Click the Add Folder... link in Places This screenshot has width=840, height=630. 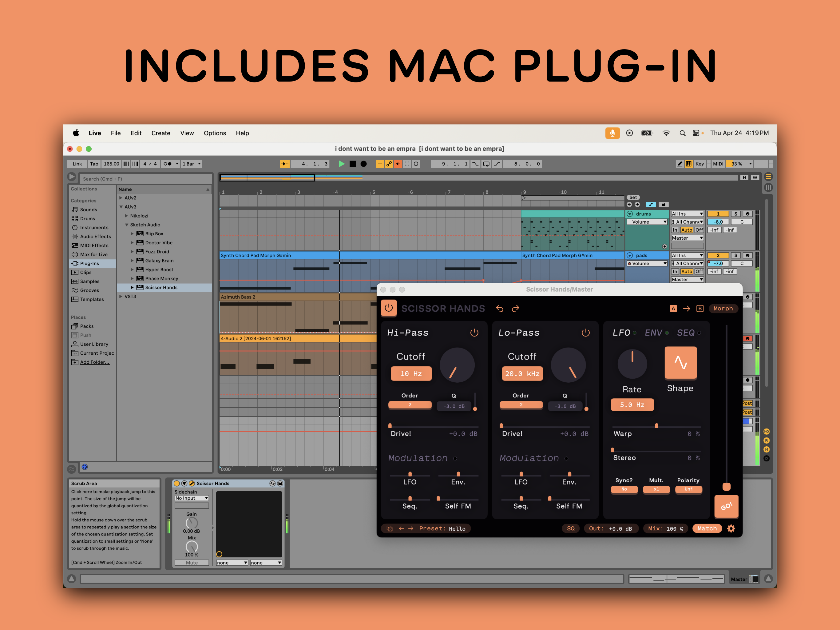(x=95, y=362)
